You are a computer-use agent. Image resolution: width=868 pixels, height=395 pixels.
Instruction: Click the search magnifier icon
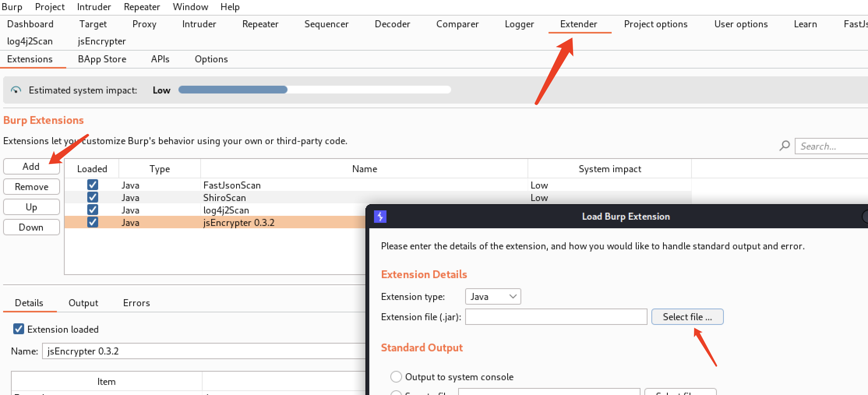785,146
